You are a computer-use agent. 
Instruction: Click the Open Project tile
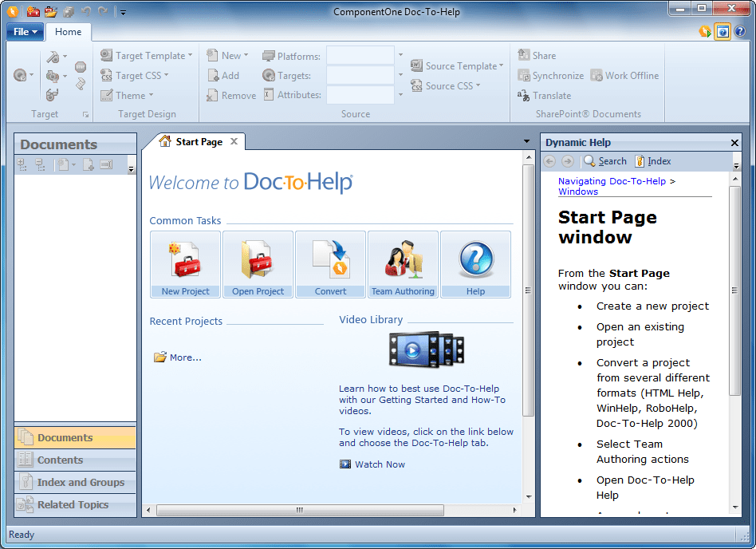point(258,264)
